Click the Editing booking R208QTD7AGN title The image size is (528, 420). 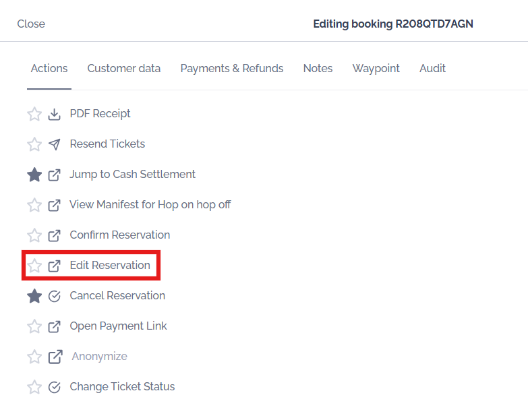click(393, 24)
